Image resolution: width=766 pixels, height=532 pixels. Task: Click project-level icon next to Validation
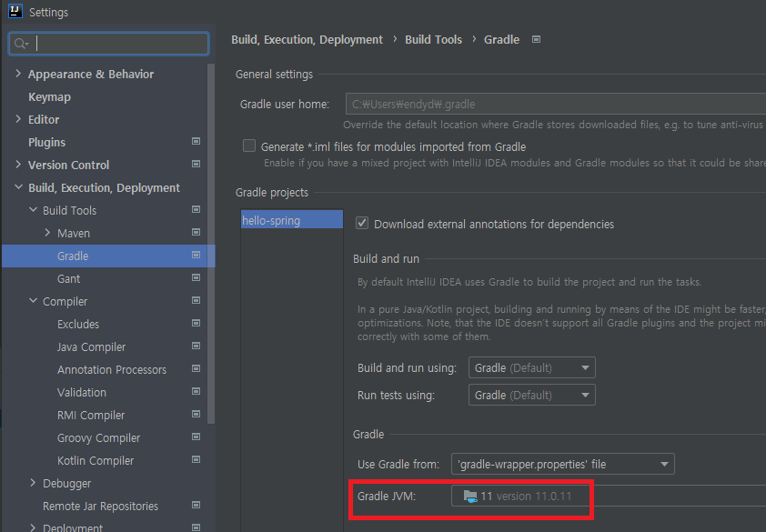pos(196,391)
